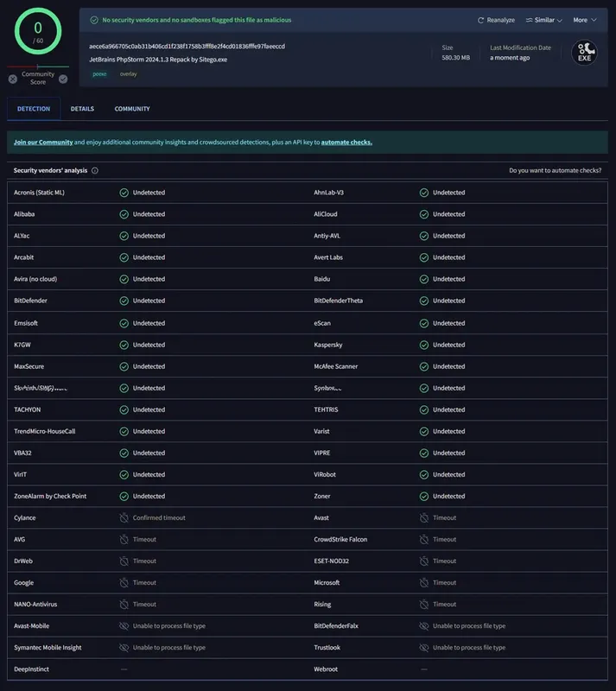Viewport: 616px width, 691px height.
Task: Click BitDefenderFalx unable to process icon
Action: pyautogui.click(x=423, y=625)
